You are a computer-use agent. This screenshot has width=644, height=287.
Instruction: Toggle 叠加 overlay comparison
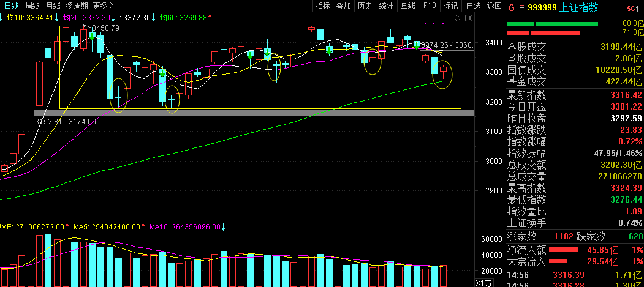[x=344, y=6]
